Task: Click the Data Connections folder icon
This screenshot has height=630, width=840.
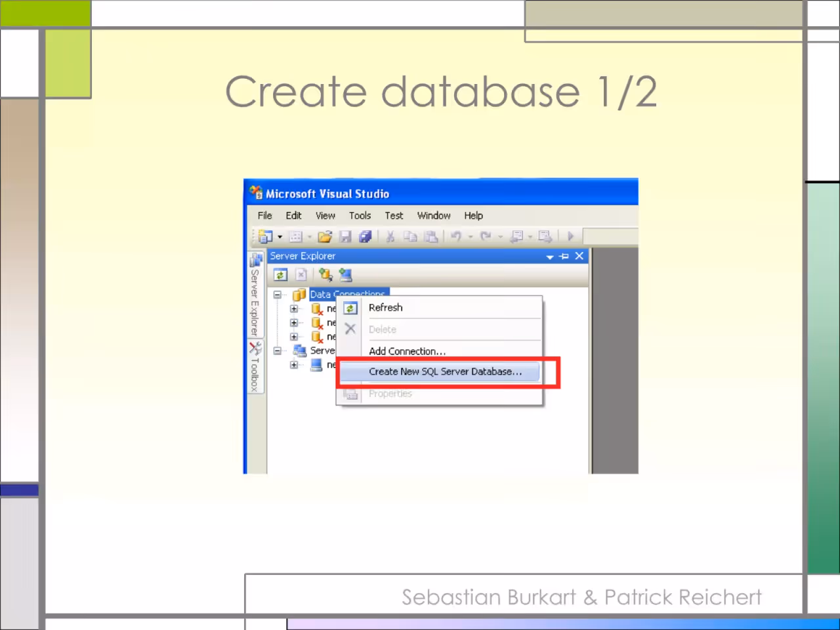Action: pos(299,294)
